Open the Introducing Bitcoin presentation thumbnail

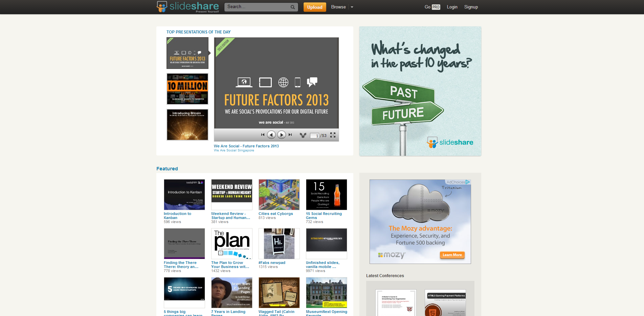pyautogui.click(x=187, y=124)
